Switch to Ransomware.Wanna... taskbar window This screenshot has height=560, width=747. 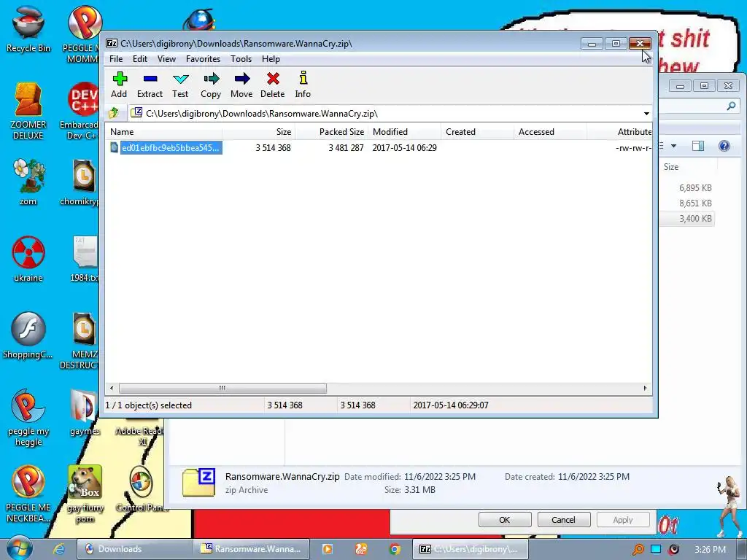pos(252,549)
